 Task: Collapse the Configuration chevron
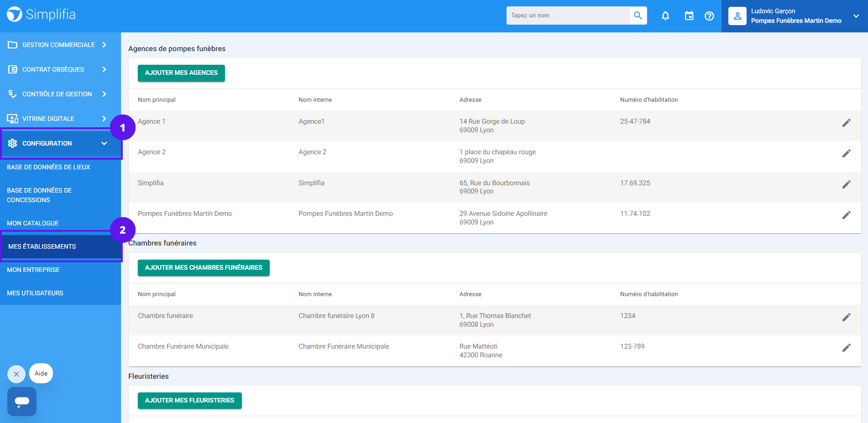tap(105, 143)
